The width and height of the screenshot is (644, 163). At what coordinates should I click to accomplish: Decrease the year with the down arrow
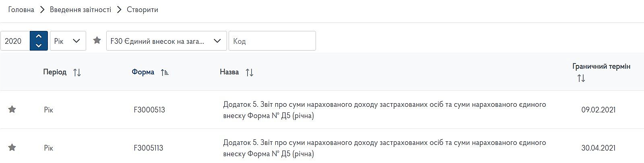click(x=39, y=45)
